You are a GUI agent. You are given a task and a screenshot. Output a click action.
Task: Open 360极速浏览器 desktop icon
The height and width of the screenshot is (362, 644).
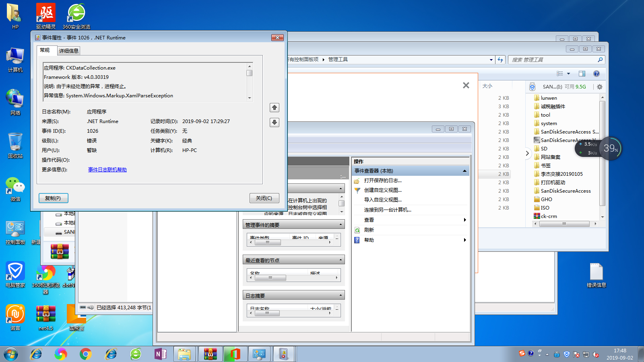pos(46,280)
